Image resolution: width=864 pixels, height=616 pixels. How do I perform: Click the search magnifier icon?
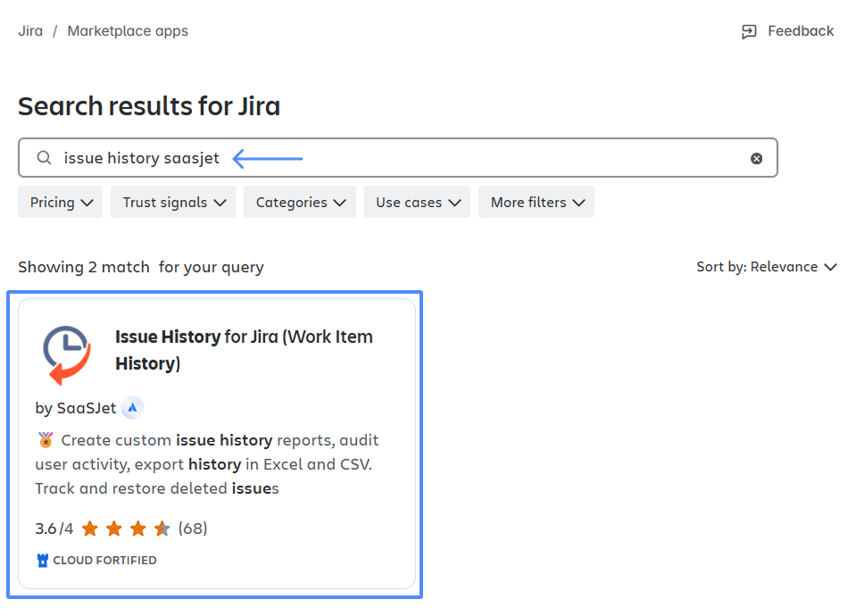44,158
